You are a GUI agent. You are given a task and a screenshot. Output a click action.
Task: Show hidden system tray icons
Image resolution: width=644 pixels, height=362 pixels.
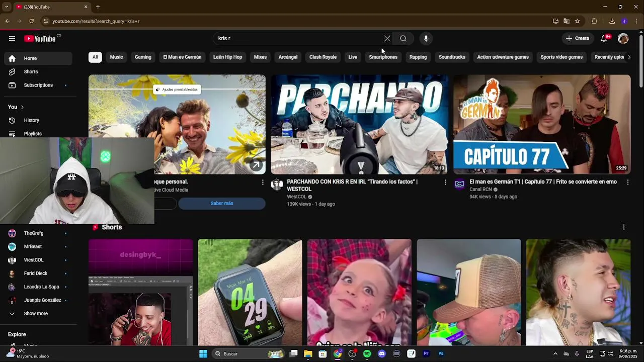[x=555, y=354]
